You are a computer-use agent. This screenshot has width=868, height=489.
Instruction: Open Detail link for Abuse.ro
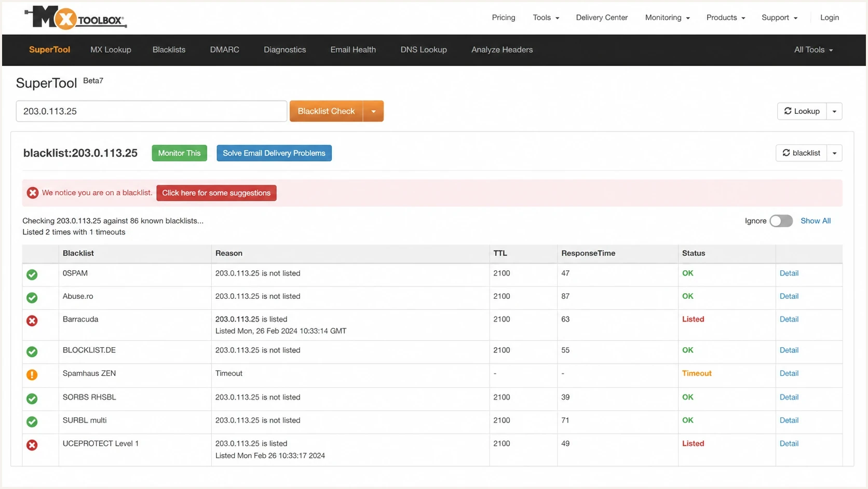point(789,296)
